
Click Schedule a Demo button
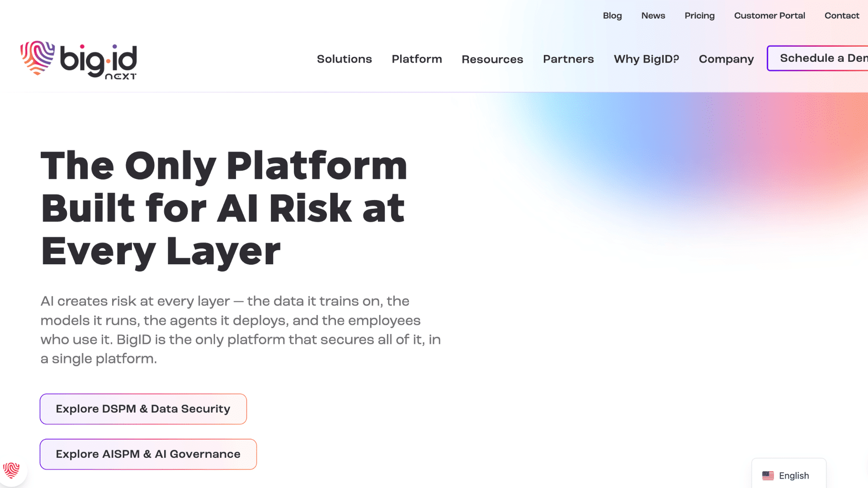click(818, 58)
